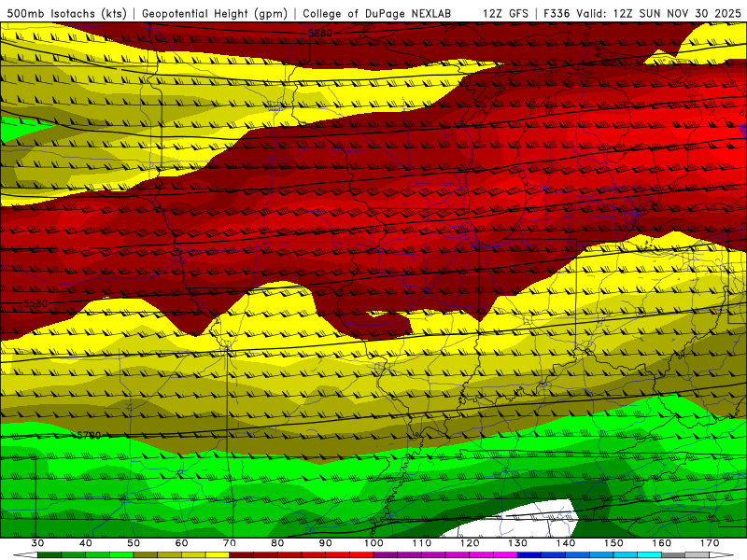
Task: Click the legend value 170
Action: 710,543
